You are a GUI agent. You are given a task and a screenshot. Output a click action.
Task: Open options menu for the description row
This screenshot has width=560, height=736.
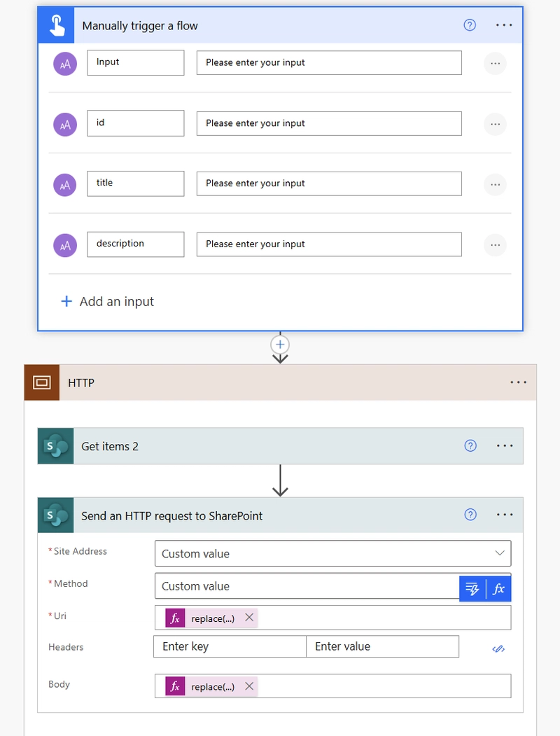(496, 245)
